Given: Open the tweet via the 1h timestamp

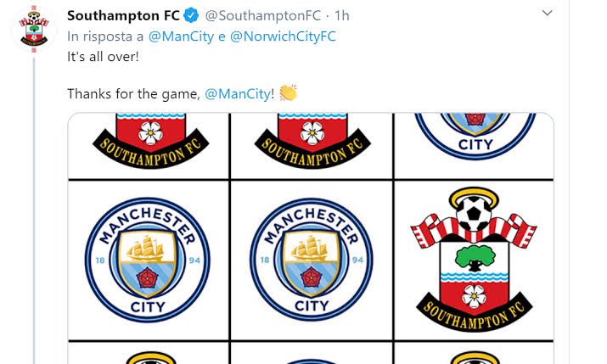Looking at the screenshot, I should tap(342, 15).
